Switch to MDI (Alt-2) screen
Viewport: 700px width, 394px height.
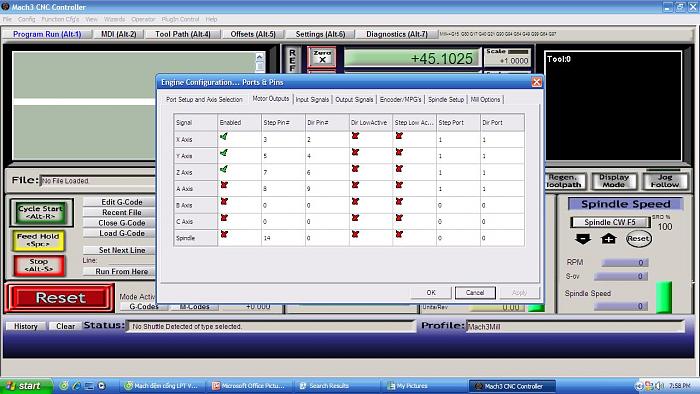[118, 34]
